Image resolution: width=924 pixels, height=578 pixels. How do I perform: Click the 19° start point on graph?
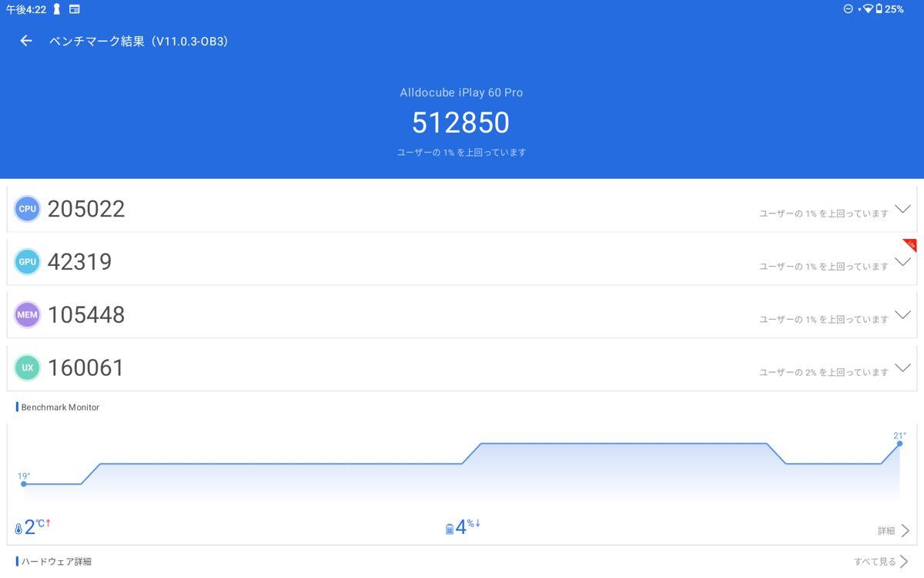tap(24, 484)
